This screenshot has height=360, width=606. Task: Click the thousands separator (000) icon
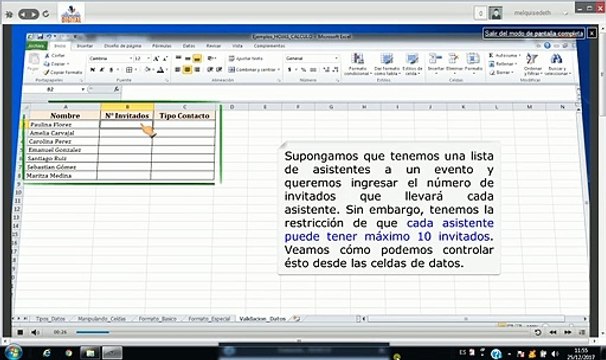313,70
